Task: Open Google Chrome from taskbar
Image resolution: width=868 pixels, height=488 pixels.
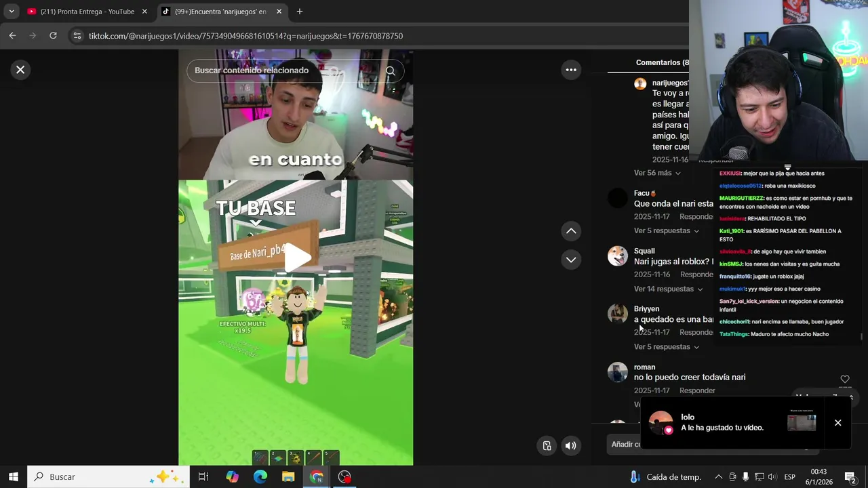Action: (x=317, y=476)
